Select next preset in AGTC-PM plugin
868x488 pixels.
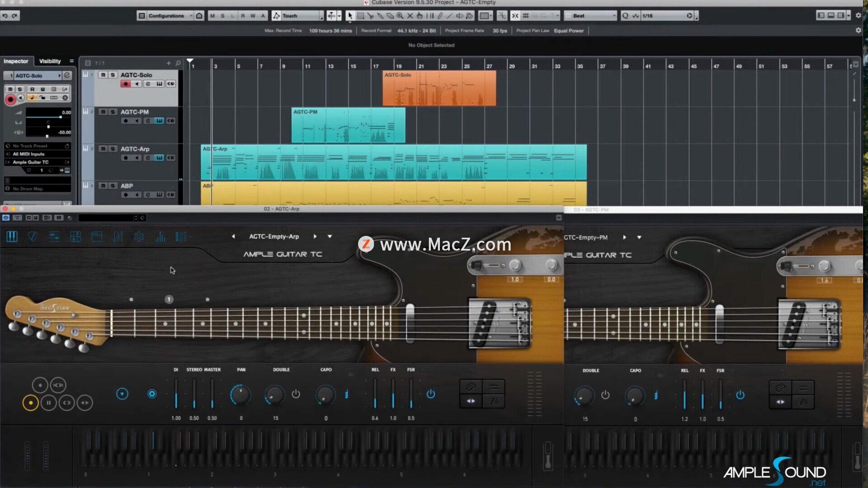coord(625,238)
